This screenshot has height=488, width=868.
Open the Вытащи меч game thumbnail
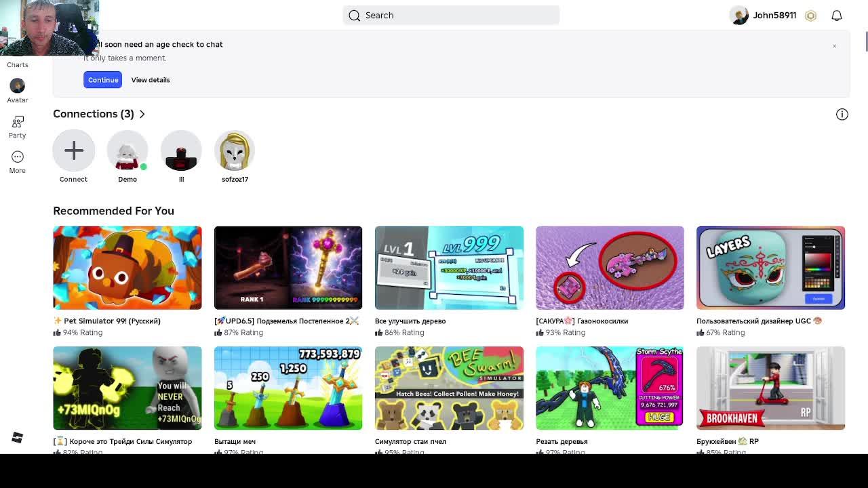tap(288, 388)
